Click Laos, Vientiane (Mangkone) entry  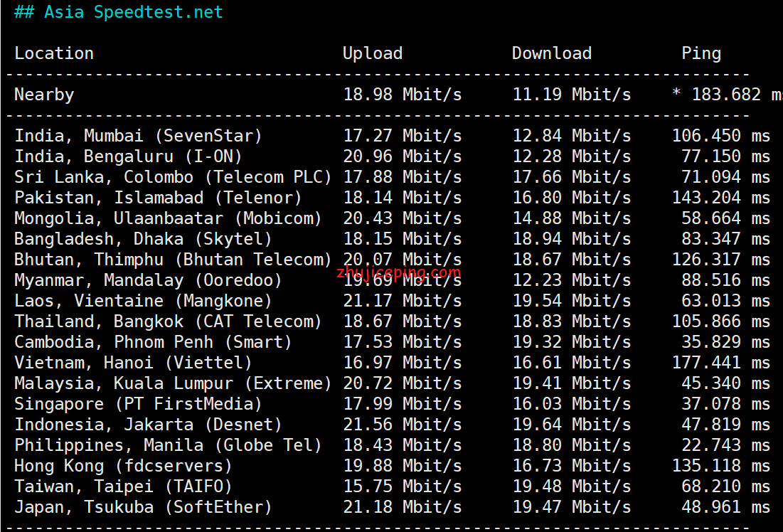[143, 301]
